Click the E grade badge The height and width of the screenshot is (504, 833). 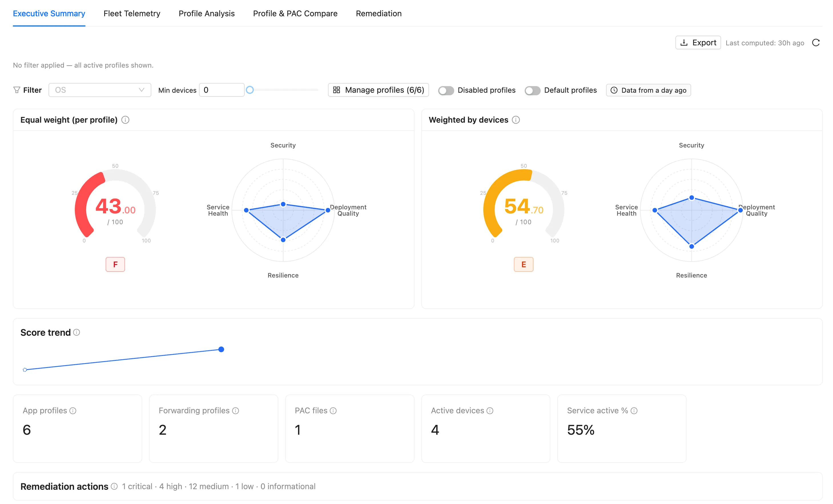coord(524,264)
